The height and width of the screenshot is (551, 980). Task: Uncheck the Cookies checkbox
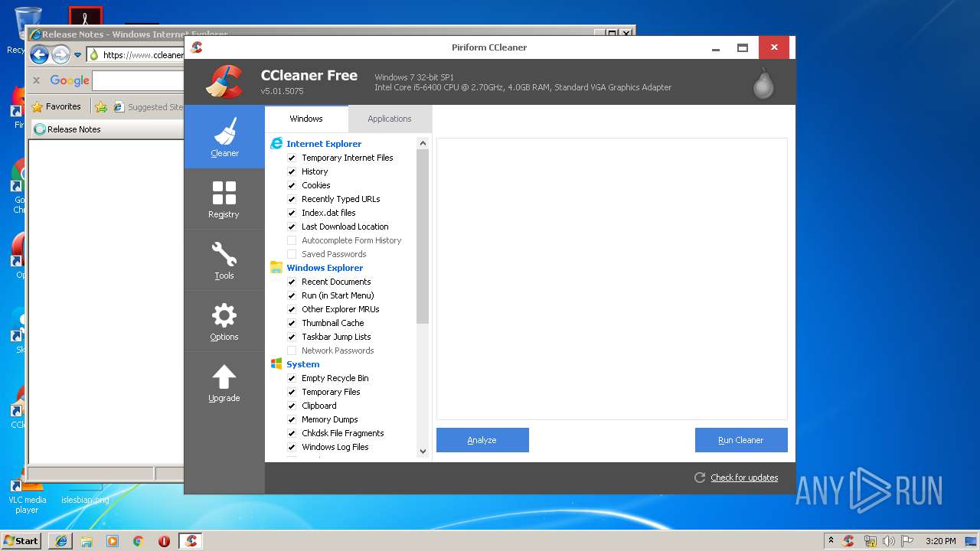point(292,185)
